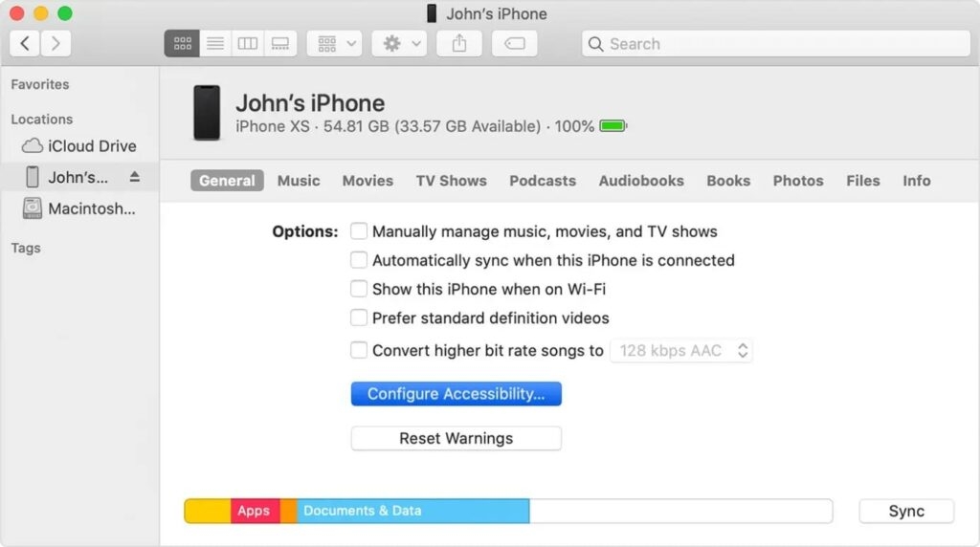Switch to the Podcasts tab
The height and width of the screenshot is (547, 980).
(x=543, y=181)
